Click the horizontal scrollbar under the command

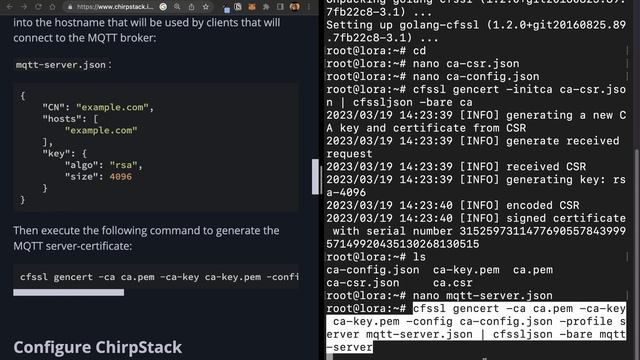click(69, 292)
